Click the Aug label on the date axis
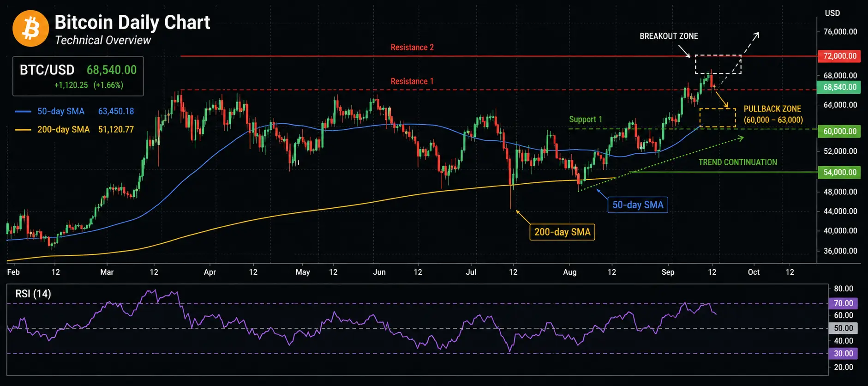Viewport: 868px width, 386px height. point(570,272)
